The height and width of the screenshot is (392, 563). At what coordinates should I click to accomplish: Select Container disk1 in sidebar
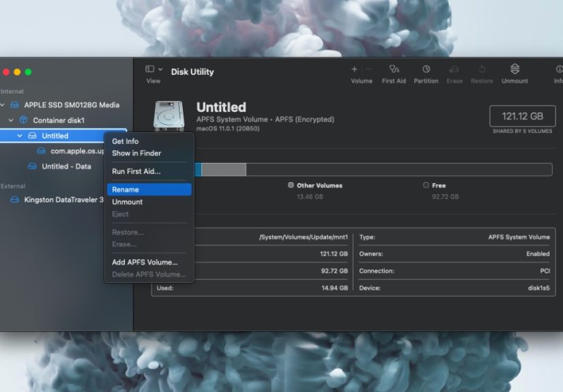[x=59, y=120]
